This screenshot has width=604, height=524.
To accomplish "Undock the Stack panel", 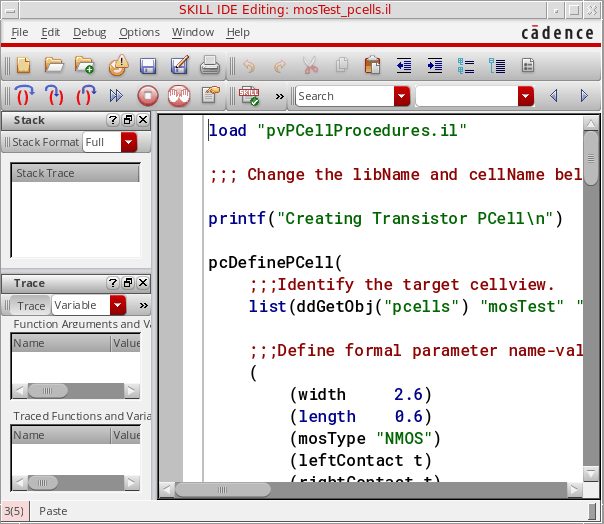I will [128, 120].
